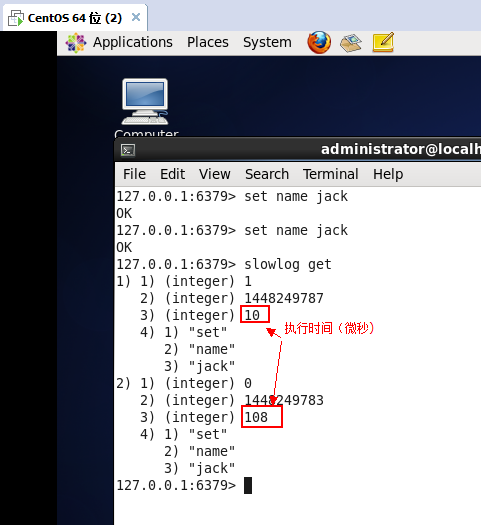Open the terminal Edit menu
The image size is (481, 525).
pos(172,174)
